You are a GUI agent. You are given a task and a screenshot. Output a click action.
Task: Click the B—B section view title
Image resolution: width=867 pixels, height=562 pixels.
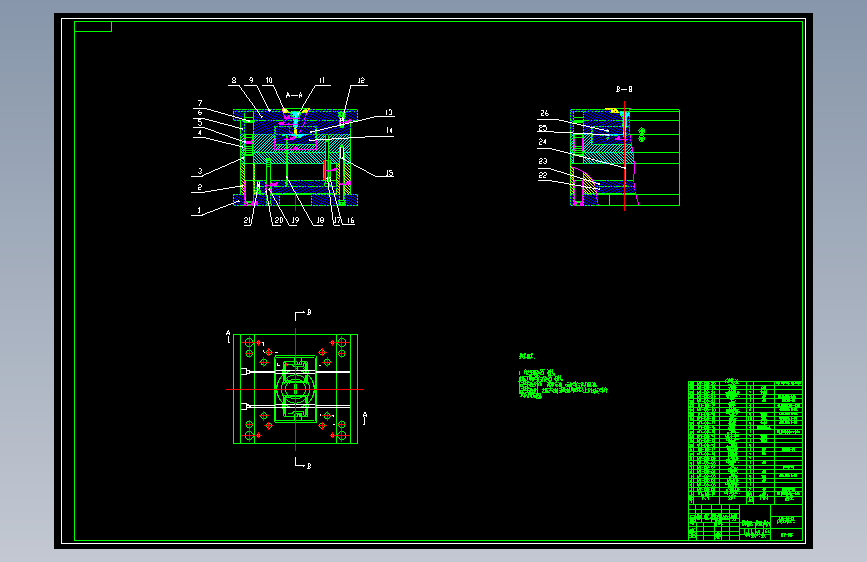pyautogui.click(x=624, y=89)
